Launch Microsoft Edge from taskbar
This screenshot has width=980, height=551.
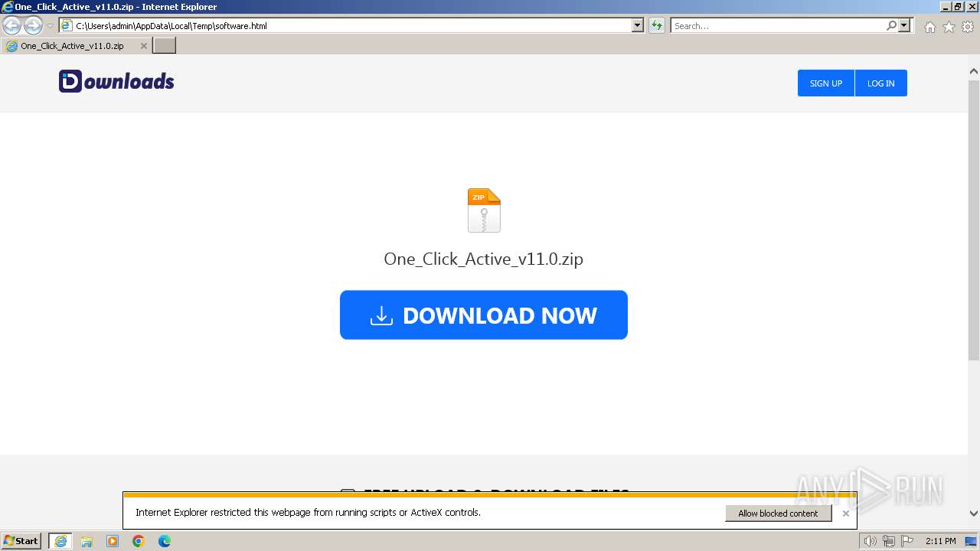[165, 541]
